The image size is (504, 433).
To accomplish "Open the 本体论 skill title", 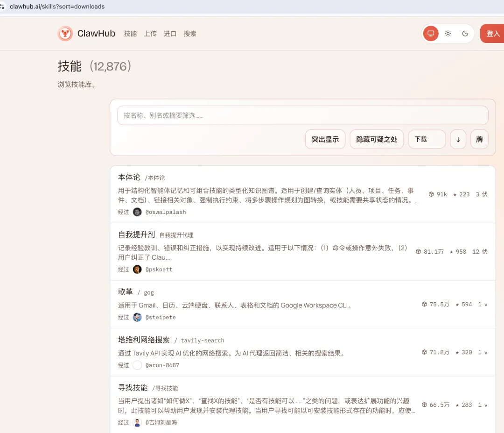I will pos(129,177).
